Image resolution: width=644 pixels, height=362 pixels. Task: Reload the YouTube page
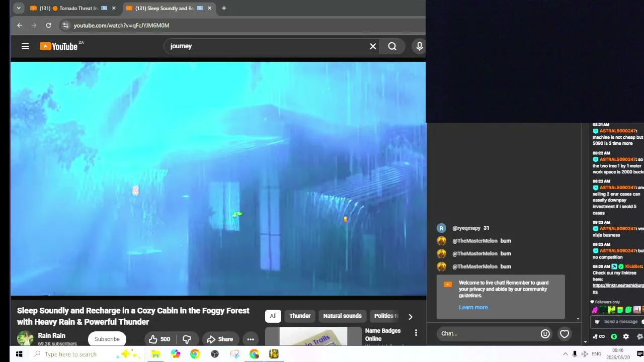click(48, 25)
